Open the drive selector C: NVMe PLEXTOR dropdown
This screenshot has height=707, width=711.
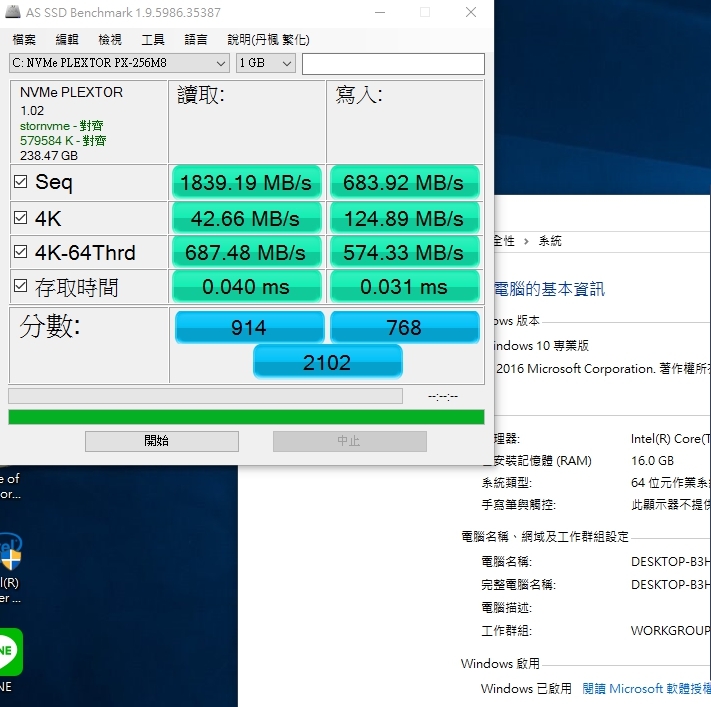coord(119,63)
